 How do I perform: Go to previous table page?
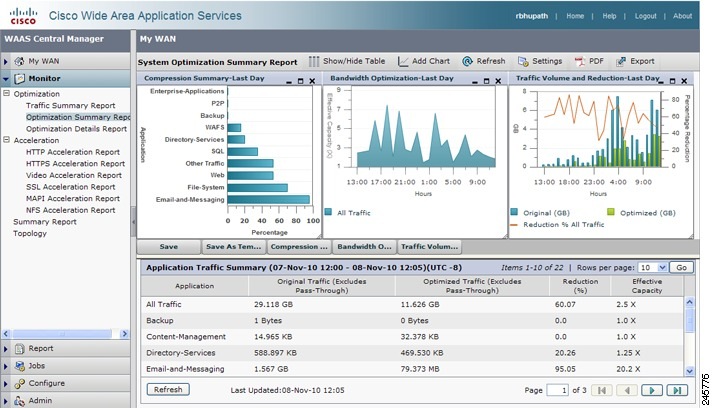point(627,390)
